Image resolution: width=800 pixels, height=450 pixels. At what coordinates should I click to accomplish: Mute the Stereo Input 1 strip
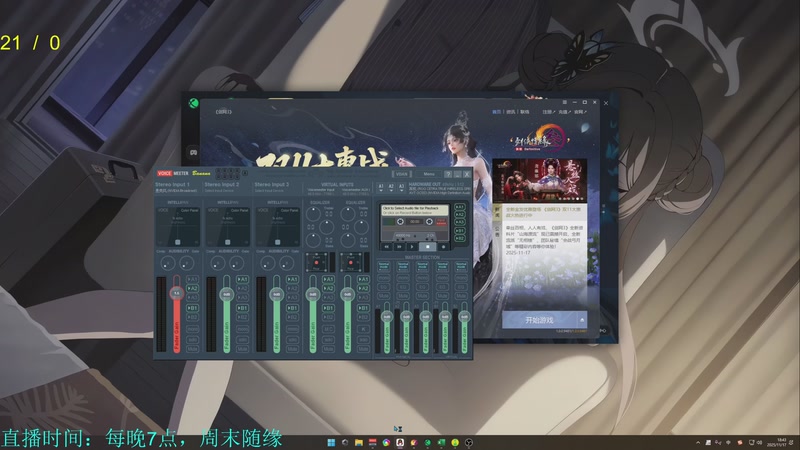192,349
